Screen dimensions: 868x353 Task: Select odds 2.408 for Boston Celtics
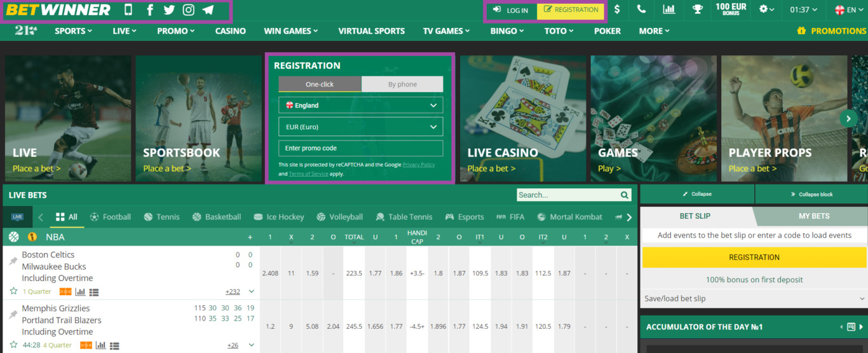tap(270, 273)
